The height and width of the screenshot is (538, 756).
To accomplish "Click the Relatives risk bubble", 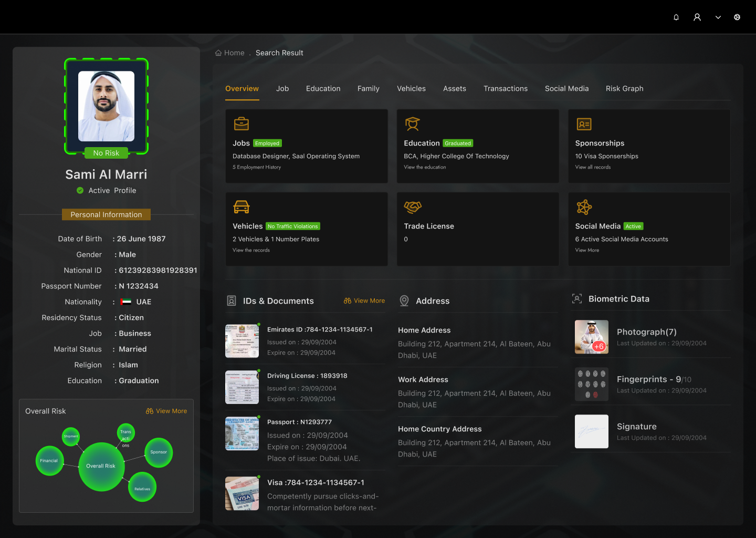I will click(142, 487).
